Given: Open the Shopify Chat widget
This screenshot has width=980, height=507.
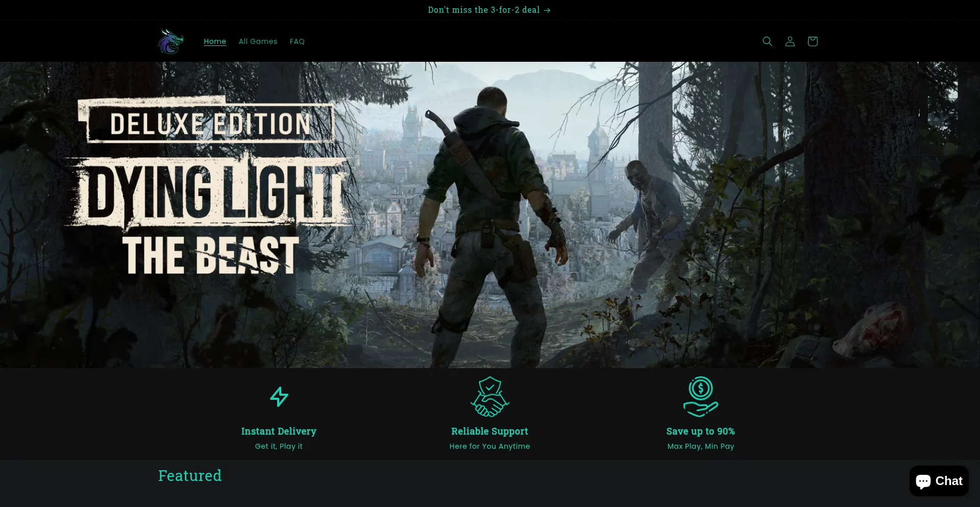Looking at the screenshot, I should [939, 481].
